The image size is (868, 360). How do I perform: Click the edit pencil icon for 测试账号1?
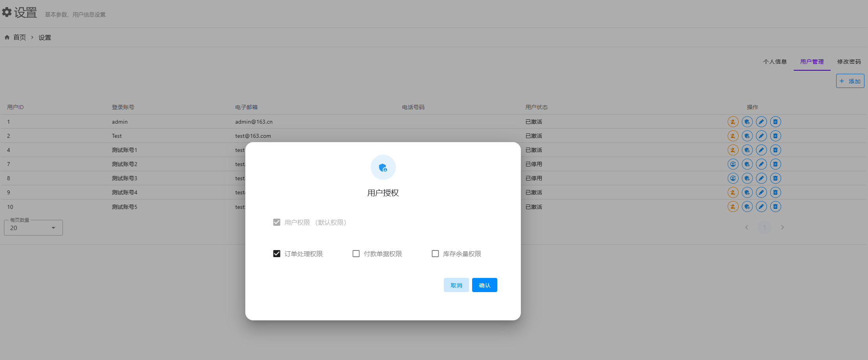(x=761, y=150)
